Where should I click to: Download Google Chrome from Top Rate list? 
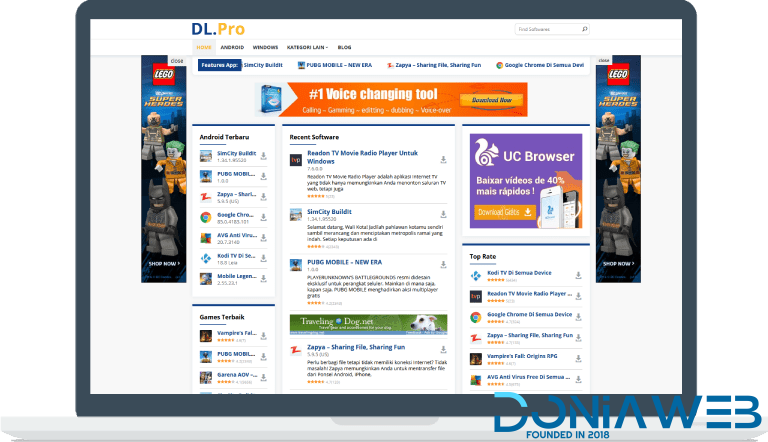tap(578, 317)
